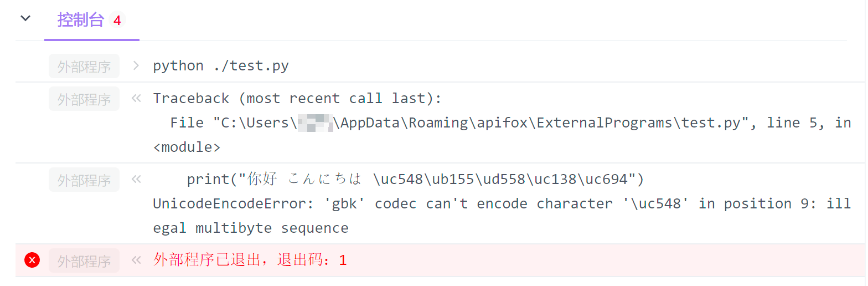Screen dimensions: 868x286
Task: Click the input arrow before python ./test.py
Action: [136, 66]
